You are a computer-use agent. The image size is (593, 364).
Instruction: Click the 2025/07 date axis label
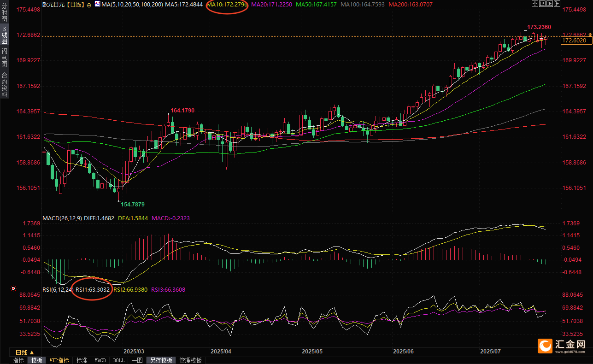pyautogui.click(x=490, y=352)
